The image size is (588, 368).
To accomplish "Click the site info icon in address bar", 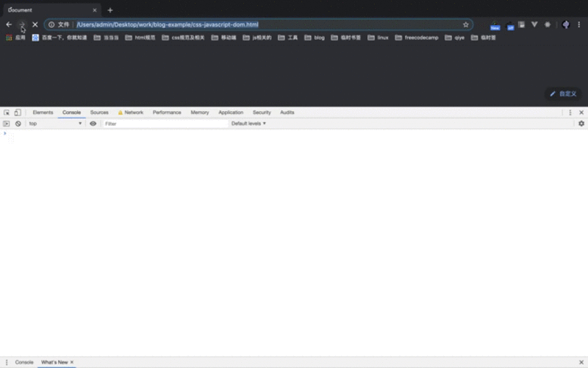I will pyautogui.click(x=51, y=24).
